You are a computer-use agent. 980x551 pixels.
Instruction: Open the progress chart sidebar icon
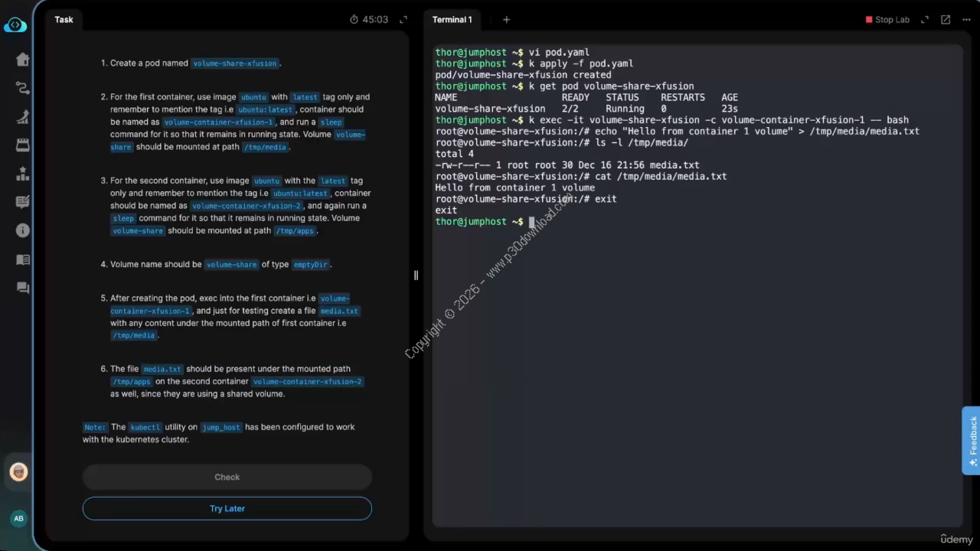coord(22,117)
